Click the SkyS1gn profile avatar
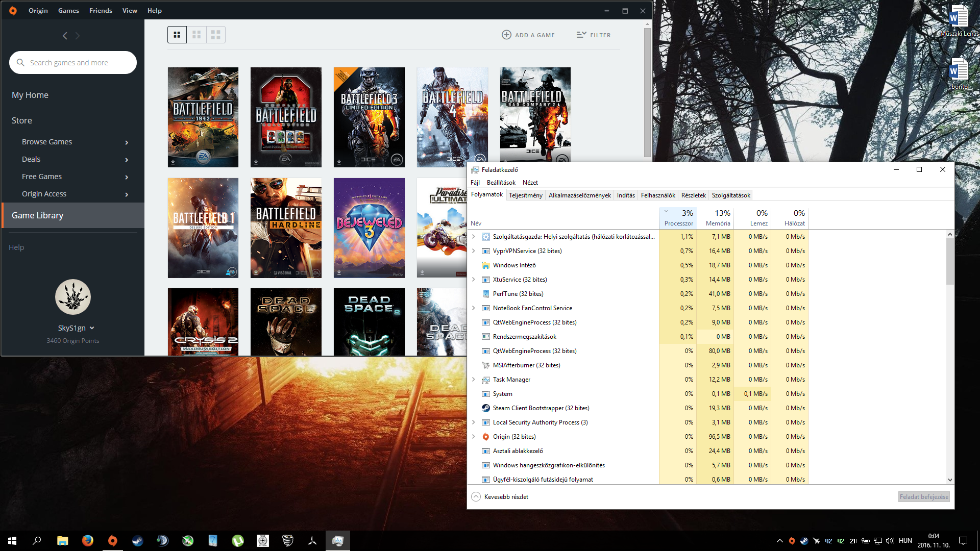The width and height of the screenshot is (980, 551). click(x=73, y=296)
